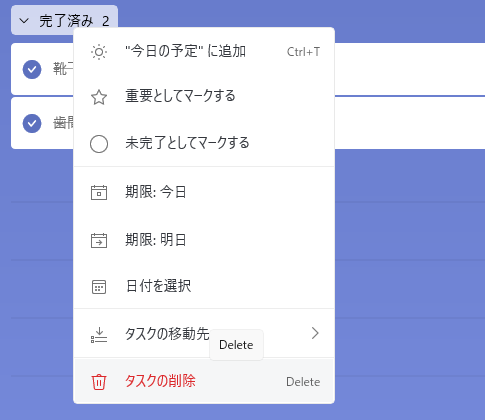Uncheck the second completed task checkmark
The height and width of the screenshot is (420, 485).
click(x=32, y=123)
